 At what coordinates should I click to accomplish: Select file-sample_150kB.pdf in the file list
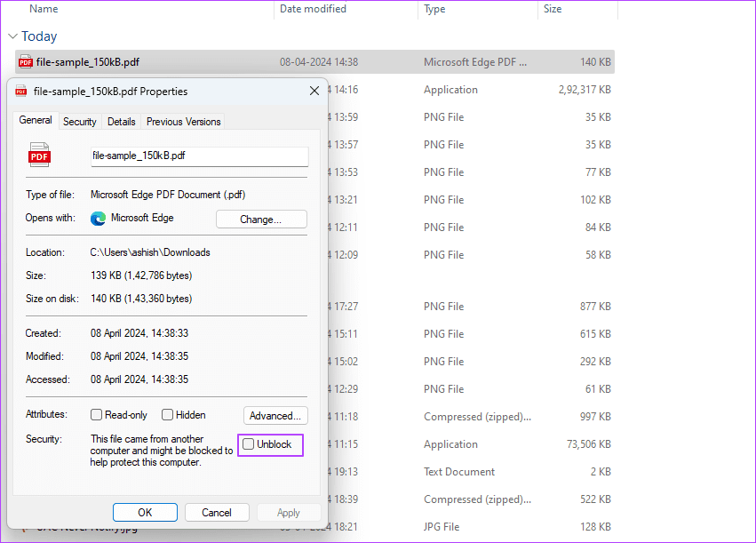[314, 61]
